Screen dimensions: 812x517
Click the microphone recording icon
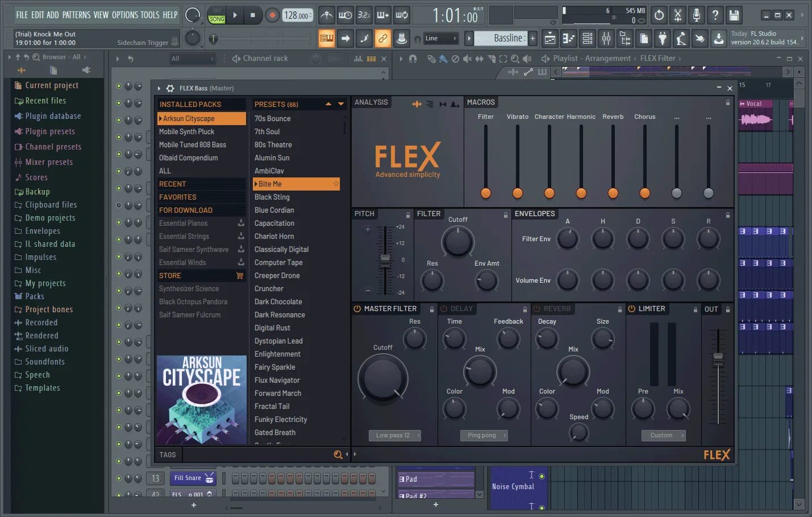[697, 15]
